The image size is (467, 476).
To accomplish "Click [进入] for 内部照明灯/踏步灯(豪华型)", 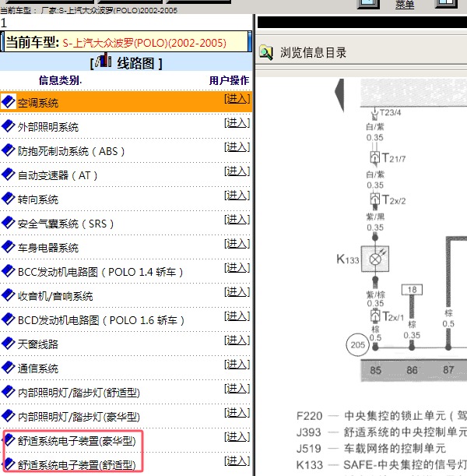I will tap(237, 413).
